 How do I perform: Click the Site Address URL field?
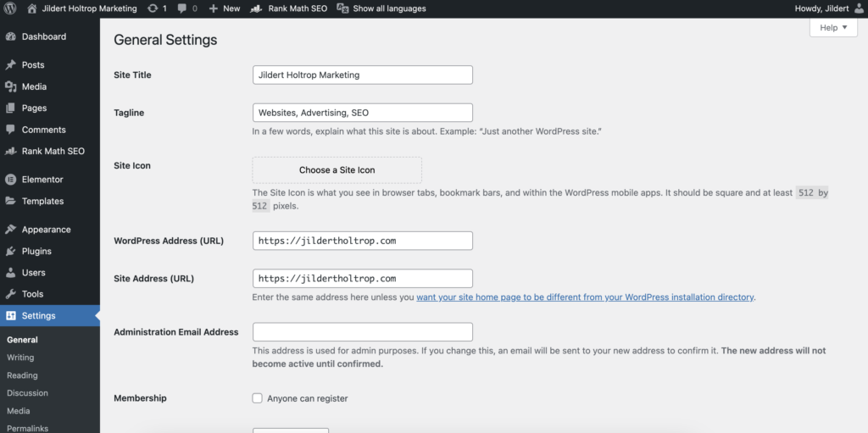363,278
